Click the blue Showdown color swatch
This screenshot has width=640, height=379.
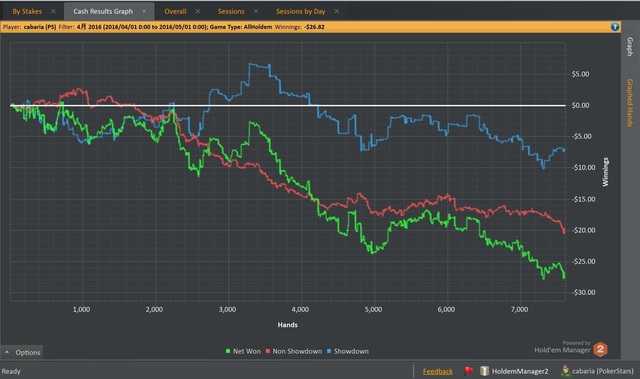tap(329, 351)
